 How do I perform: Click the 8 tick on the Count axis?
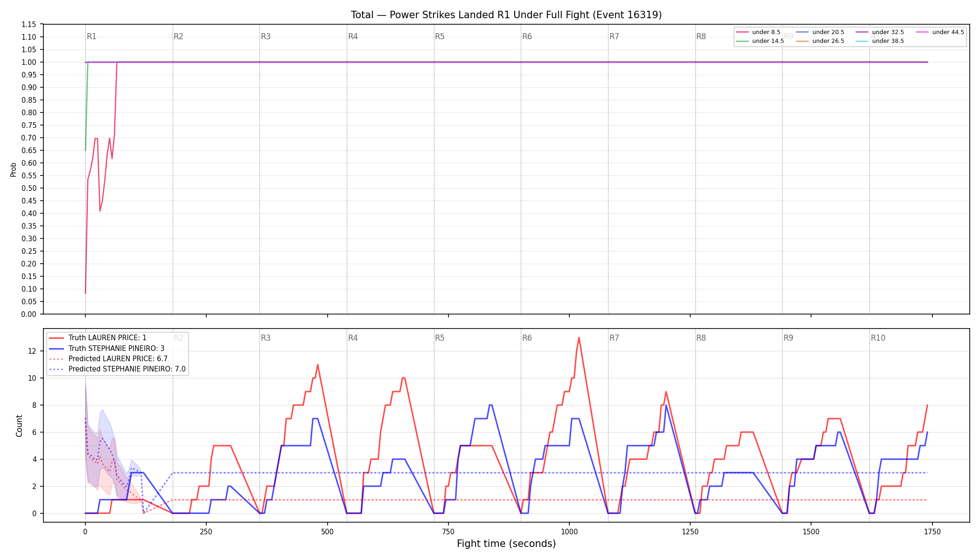pos(34,405)
